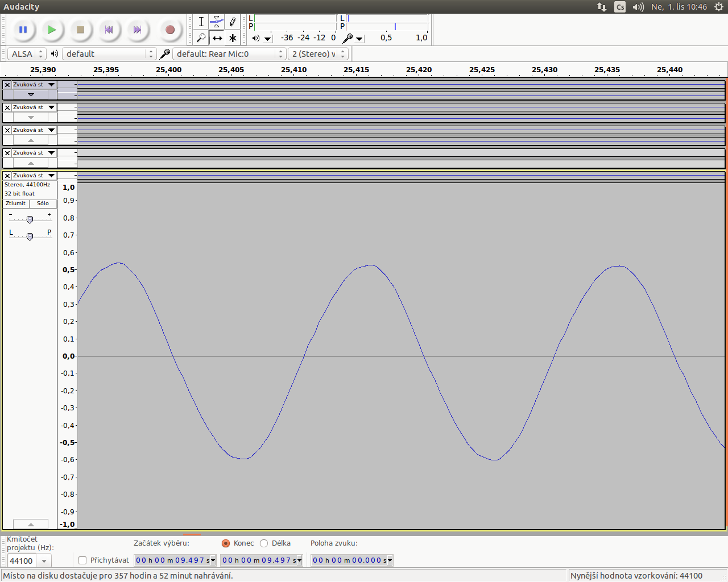Screen dimensions: 728x582
Task: Select the Envelope tool
Action: coord(217,22)
